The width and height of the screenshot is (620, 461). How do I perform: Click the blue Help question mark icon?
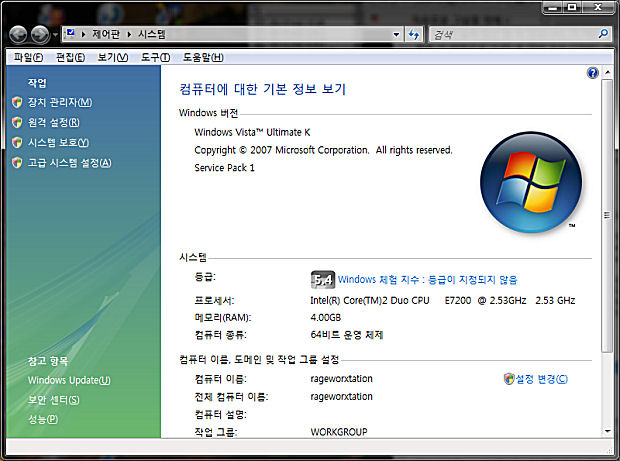coord(592,73)
